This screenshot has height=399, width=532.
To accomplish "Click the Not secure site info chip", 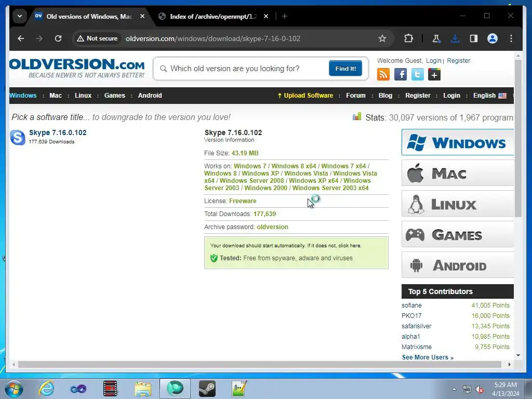I will click(x=97, y=38).
